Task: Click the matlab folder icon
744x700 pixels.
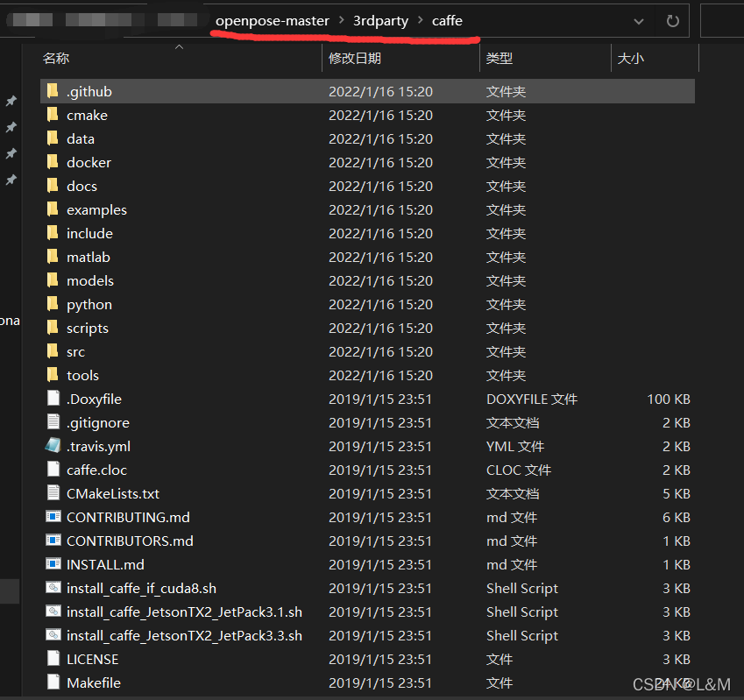Action: point(53,256)
